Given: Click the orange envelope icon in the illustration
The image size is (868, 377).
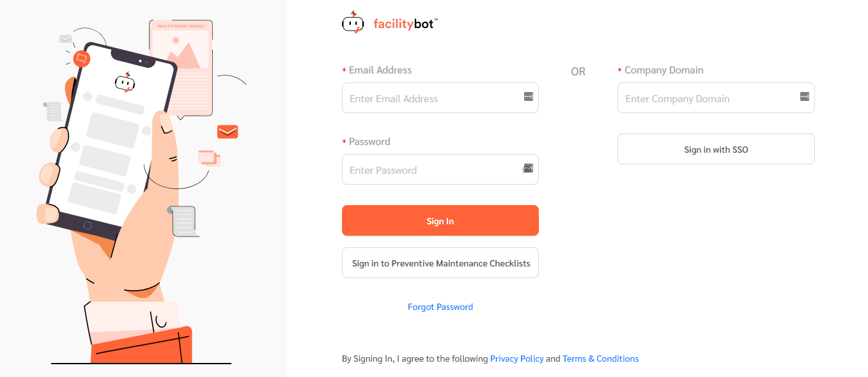Looking at the screenshot, I should pos(228,132).
